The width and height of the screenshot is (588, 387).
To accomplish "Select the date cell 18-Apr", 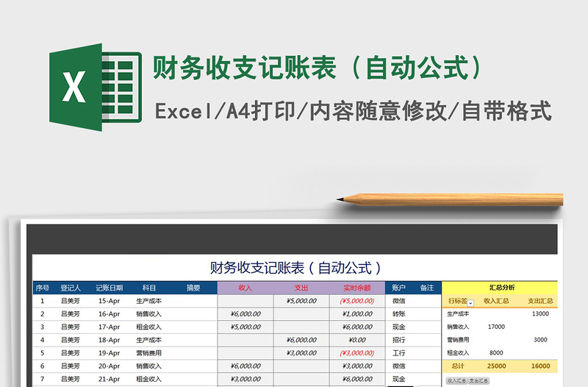I will [x=109, y=340].
